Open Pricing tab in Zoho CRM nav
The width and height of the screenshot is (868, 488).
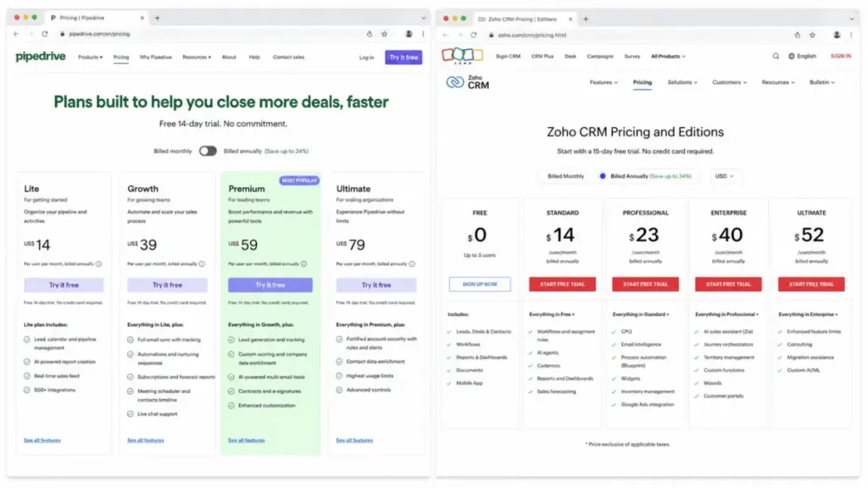click(x=643, y=82)
